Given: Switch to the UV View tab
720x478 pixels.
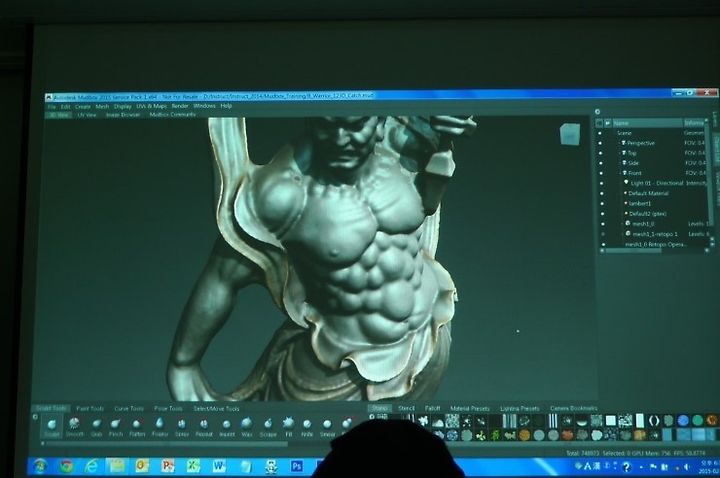Looking at the screenshot, I should click(87, 115).
